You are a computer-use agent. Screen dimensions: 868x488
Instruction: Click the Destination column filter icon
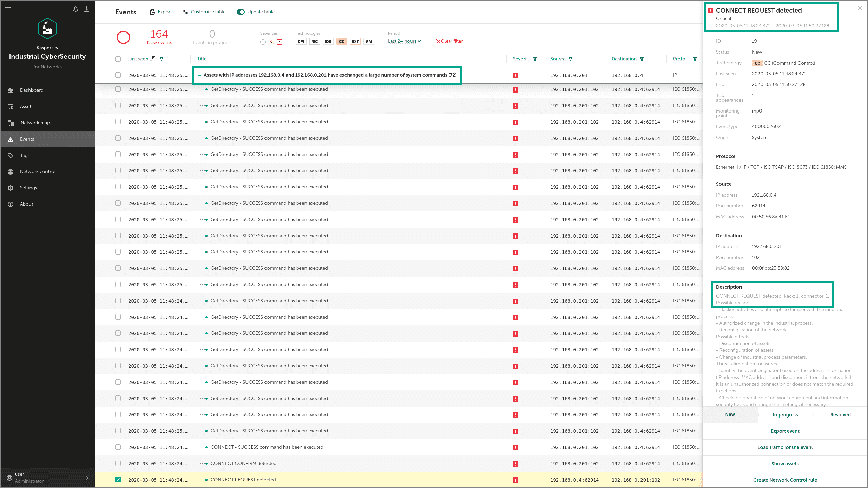[x=642, y=59]
